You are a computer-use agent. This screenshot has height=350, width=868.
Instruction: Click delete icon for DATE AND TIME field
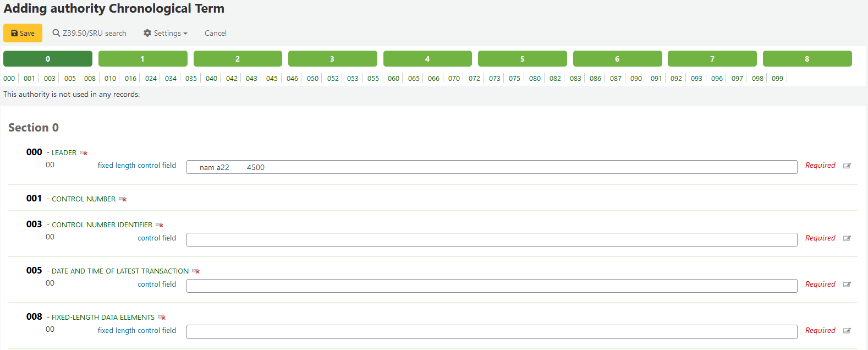click(x=196, y=271)
